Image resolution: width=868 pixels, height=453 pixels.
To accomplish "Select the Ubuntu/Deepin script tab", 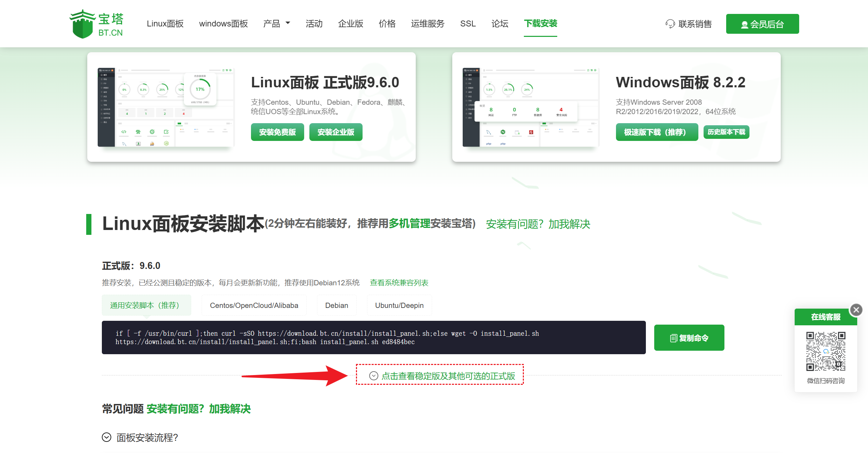I will click(x=399, y=305).
